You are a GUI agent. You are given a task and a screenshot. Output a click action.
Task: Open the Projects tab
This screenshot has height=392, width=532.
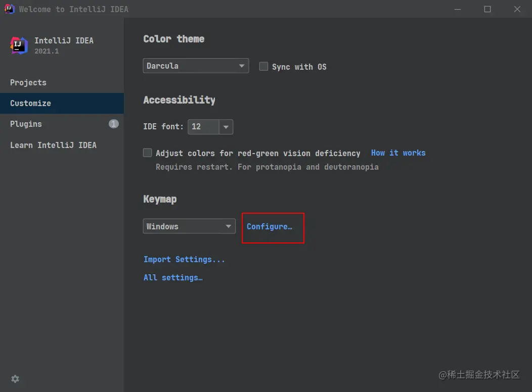click(x=62, y=83)
